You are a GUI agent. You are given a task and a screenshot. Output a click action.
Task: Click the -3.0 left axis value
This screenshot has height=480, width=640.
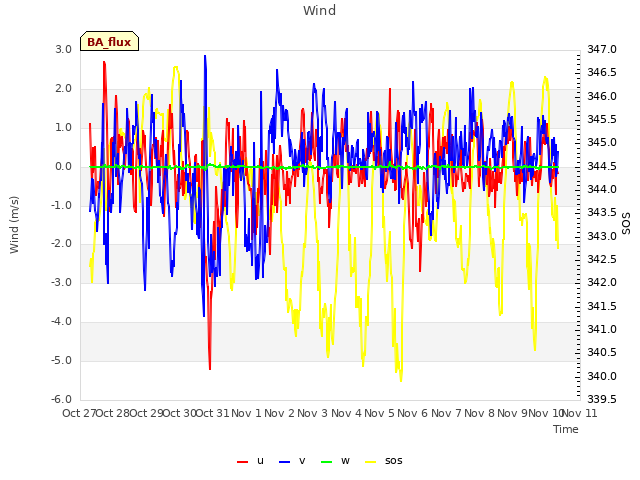(x=62, y=282)
